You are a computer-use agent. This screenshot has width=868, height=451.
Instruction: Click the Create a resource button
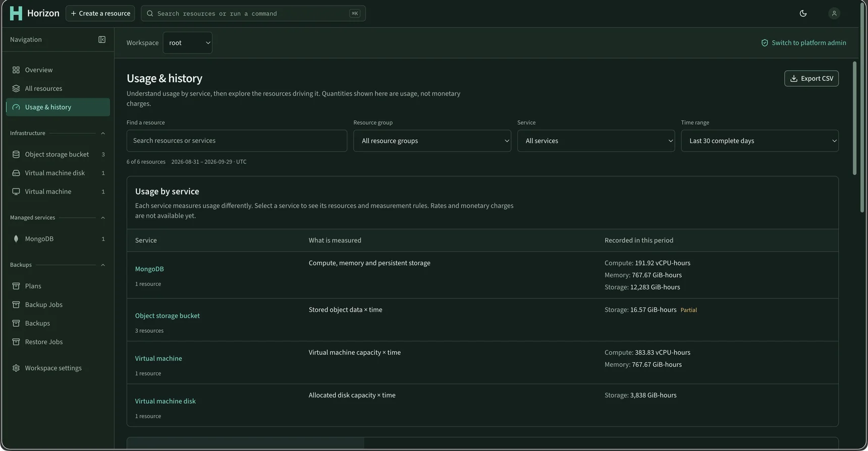tap(100, 14)
